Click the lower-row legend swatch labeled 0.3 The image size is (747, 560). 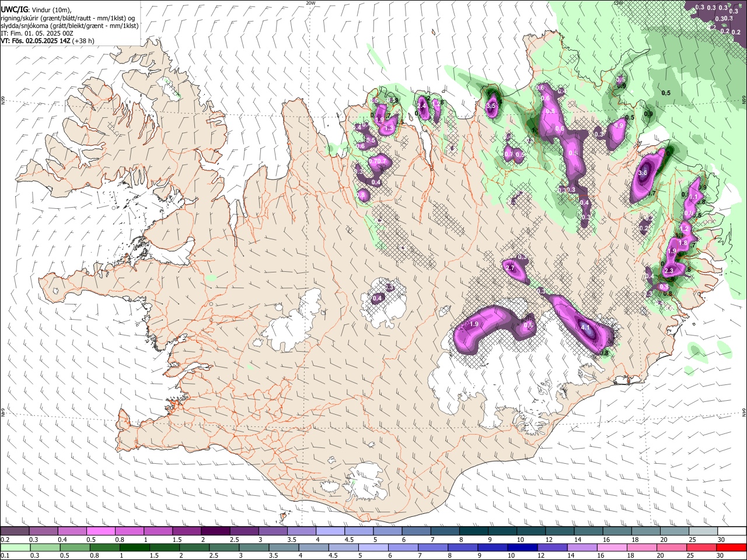tap(45, 547)
